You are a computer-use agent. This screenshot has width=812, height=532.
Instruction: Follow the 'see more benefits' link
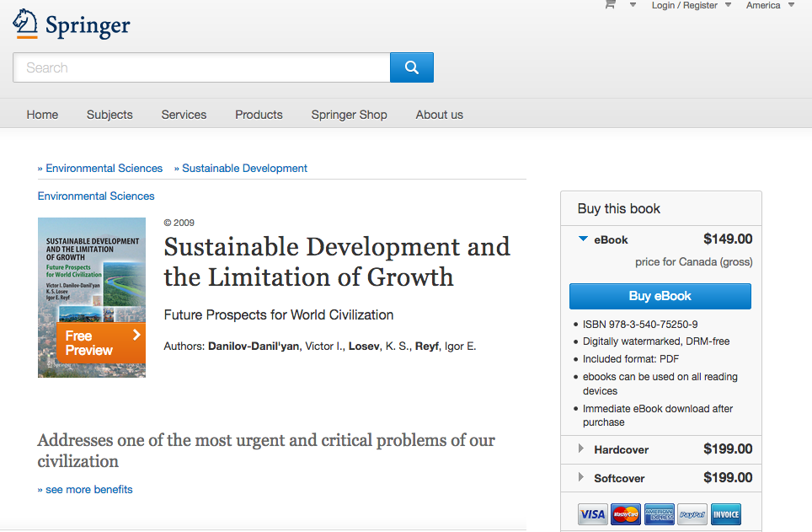click(85, 490)
